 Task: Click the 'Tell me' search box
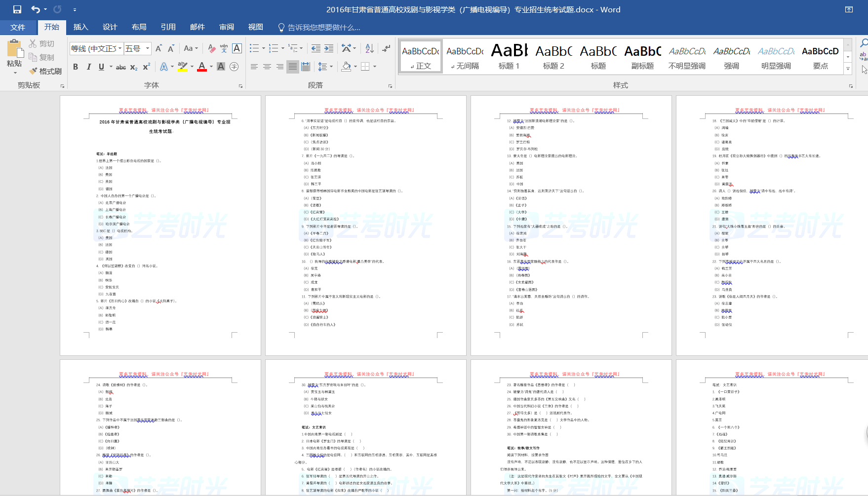[323, 28]
